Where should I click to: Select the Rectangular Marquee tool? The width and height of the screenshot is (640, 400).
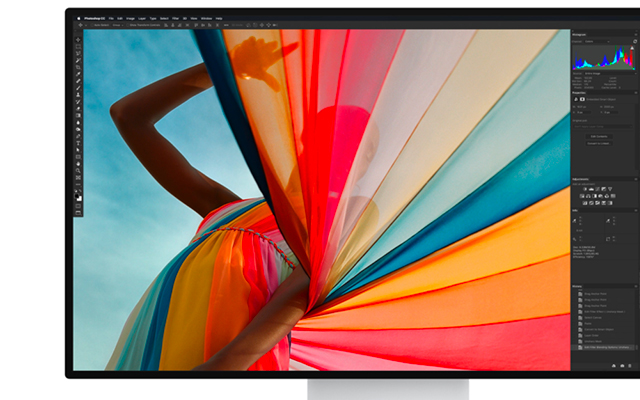(78, 46)
